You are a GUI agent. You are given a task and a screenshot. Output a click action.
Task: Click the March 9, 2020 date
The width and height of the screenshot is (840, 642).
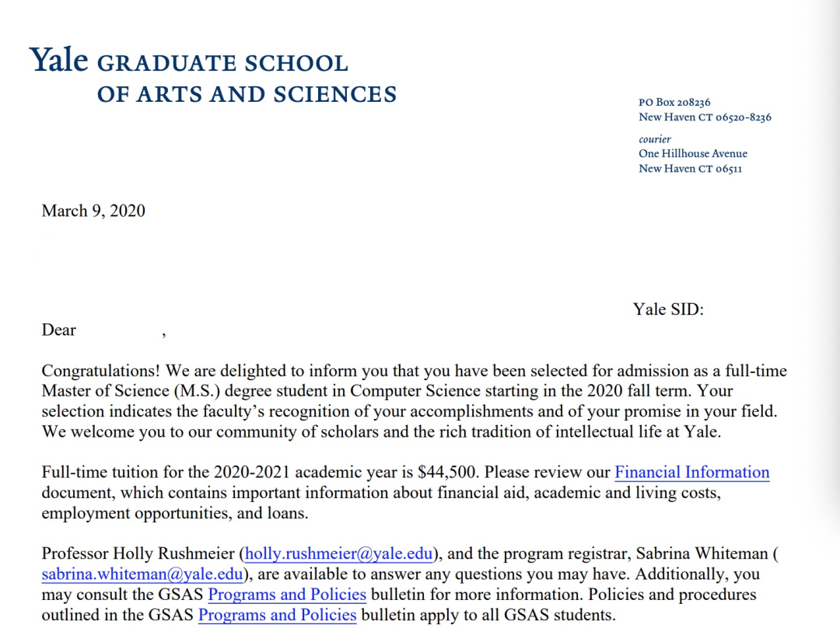point(93,211)
